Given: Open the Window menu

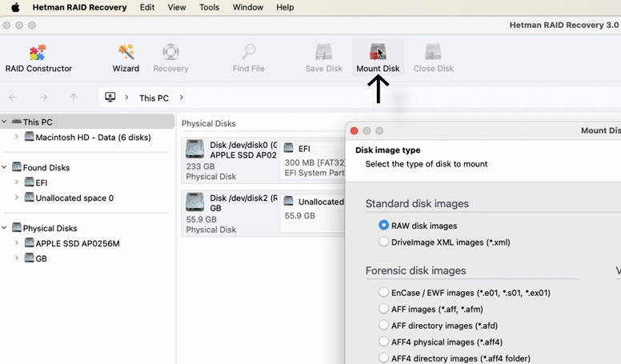Looking at the screenshot, I should tap(248, 7).
